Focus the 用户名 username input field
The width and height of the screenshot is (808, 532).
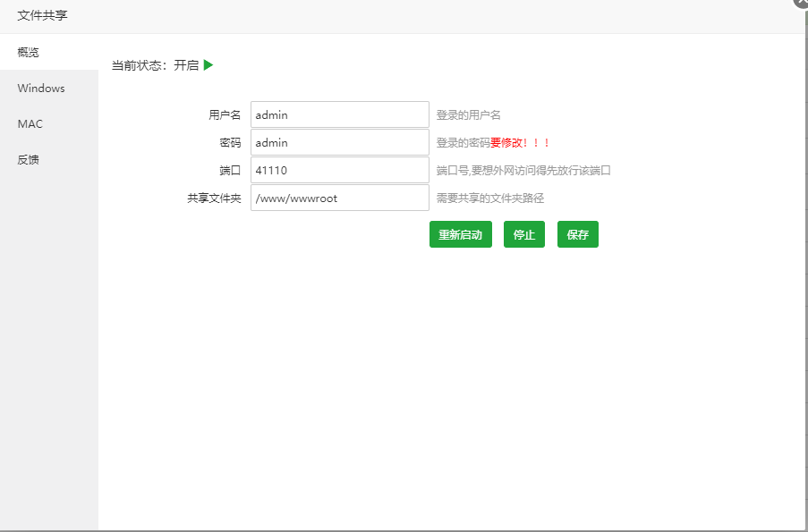pos(340,114)
